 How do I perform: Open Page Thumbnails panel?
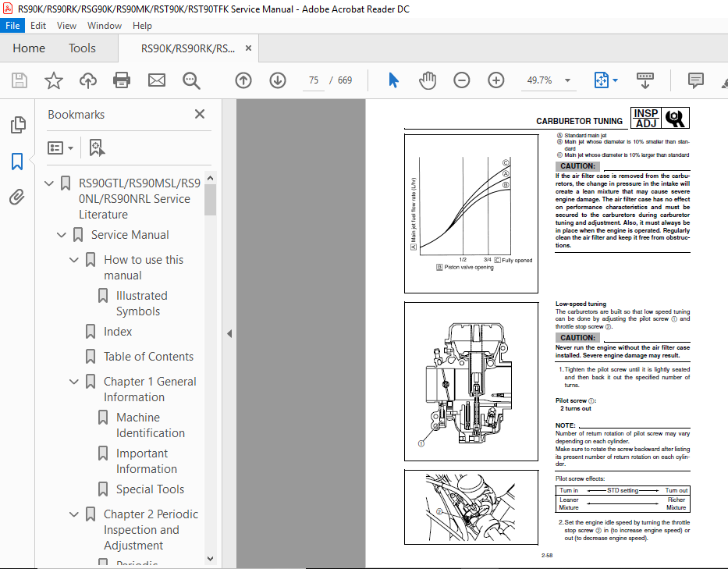pos(18,125)
